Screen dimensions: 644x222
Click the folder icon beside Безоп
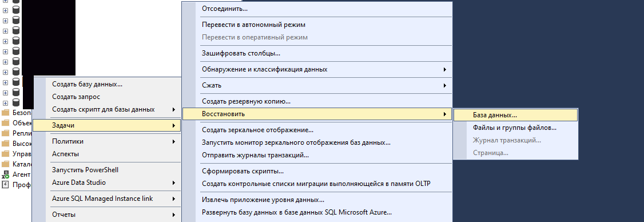(x=5, y=113)
